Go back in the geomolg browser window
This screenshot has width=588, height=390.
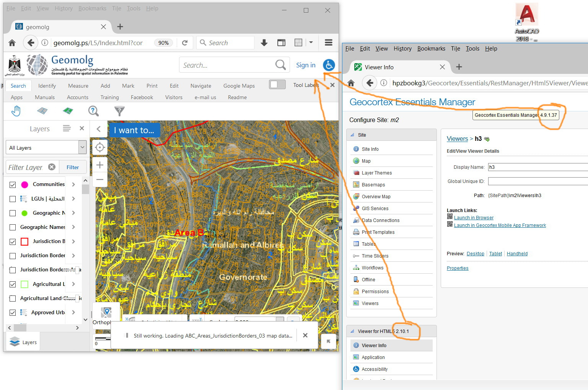[x=31, y=43]
